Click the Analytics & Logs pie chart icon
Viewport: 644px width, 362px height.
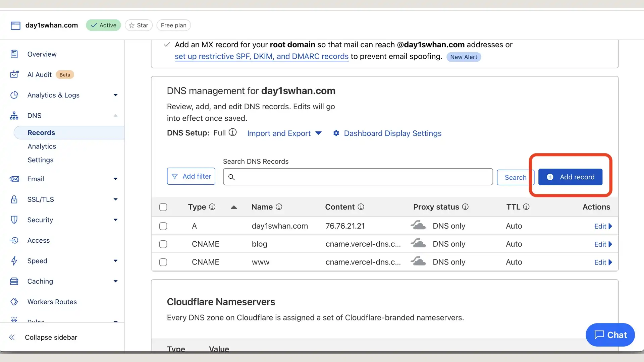tap(14, 95)
